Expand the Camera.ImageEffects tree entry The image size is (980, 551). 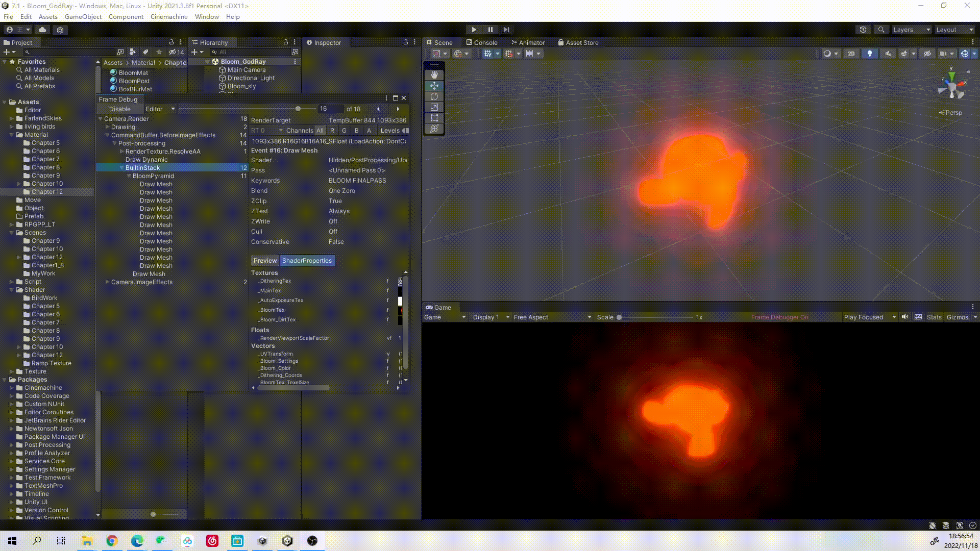pos(107,282)
